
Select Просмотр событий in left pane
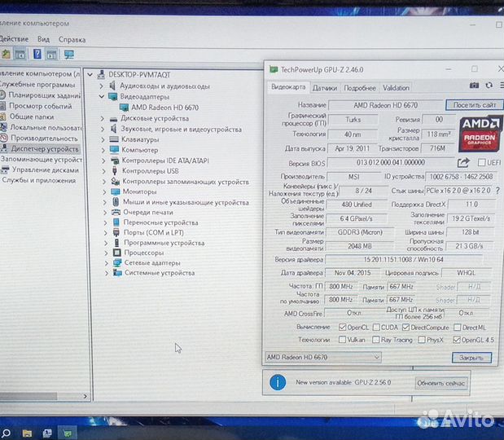point(41,106)
